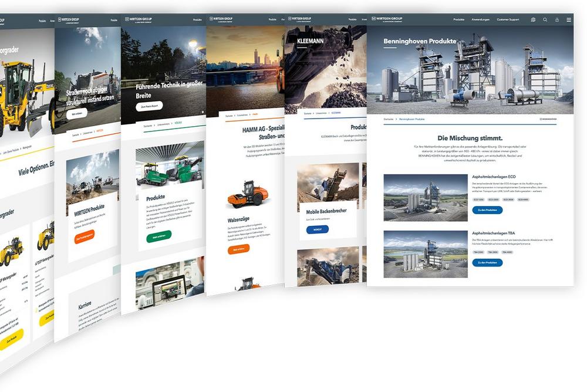
Task: Open the Customer Support menu item
Action: (508, 19)
